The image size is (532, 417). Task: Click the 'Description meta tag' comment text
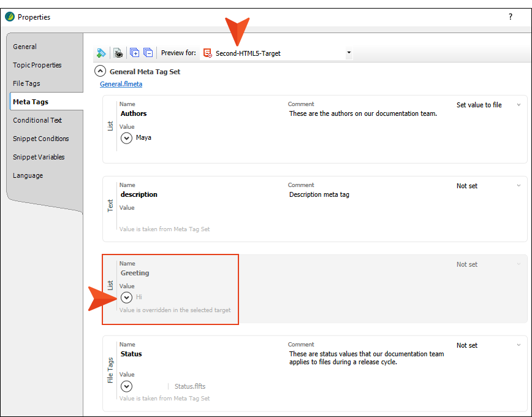pyautogui.click(x=319, y=194)
